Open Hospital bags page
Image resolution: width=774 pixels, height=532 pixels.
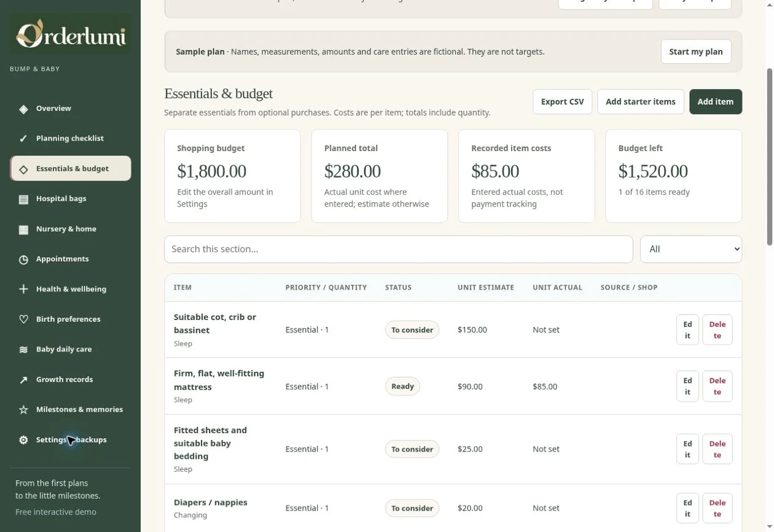click(x=71, y=199)
